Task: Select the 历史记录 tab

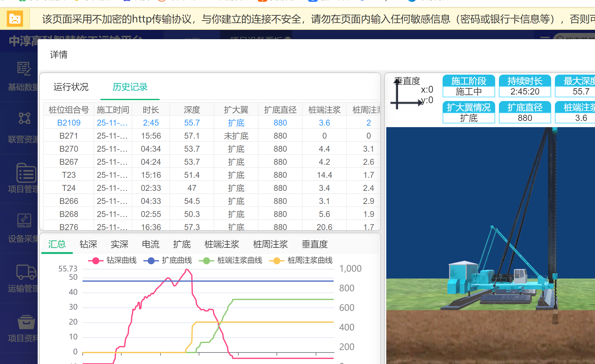Action: [130, 87]
